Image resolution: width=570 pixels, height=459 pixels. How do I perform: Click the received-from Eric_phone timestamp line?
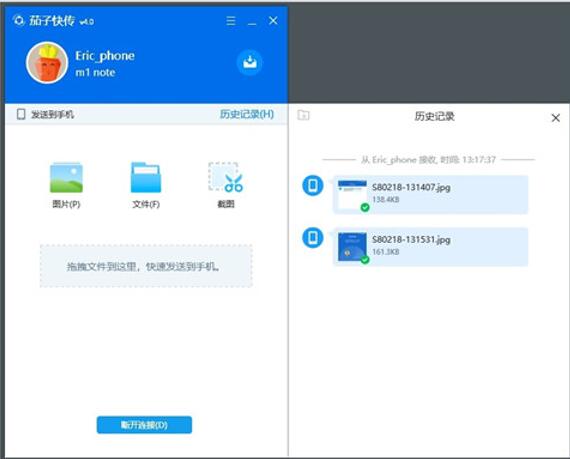coord(428,160)
